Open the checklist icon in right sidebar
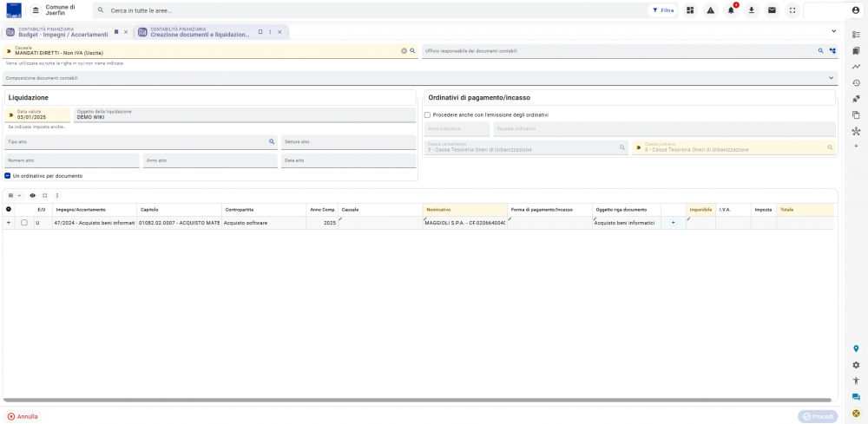The width and height of the screenshot is (868, 424). 857,35
